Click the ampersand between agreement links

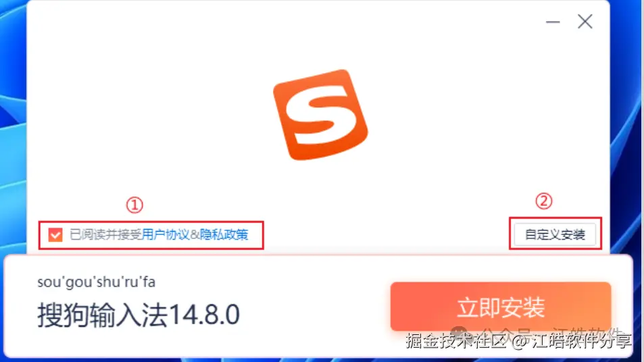click(195, 235)
